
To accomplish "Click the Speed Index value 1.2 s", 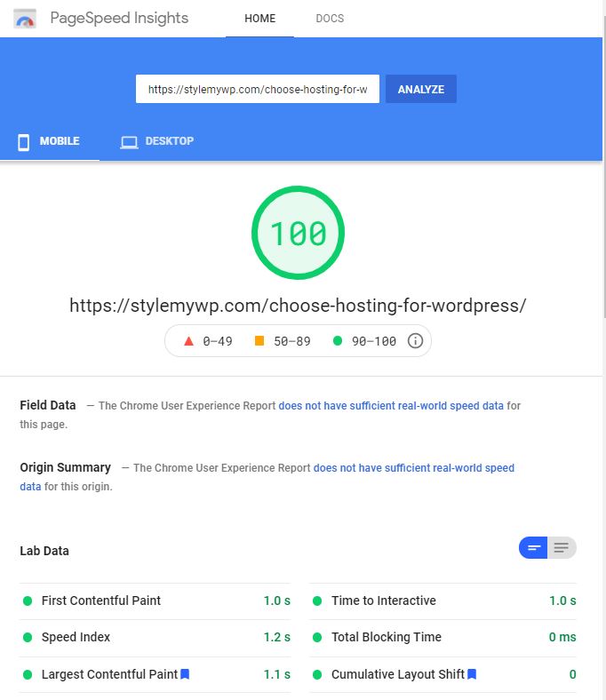I will tap(277, 638).
